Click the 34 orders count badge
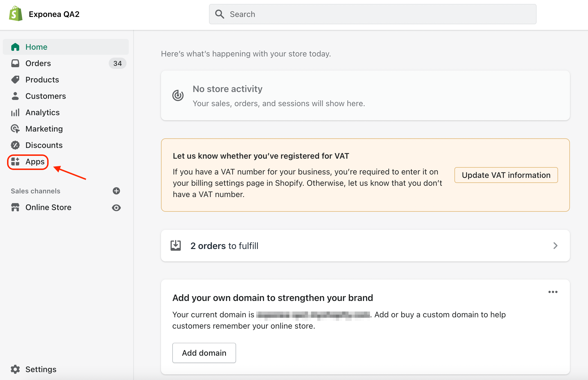This screenshot has height=380, width=588. tap(117, 63)
